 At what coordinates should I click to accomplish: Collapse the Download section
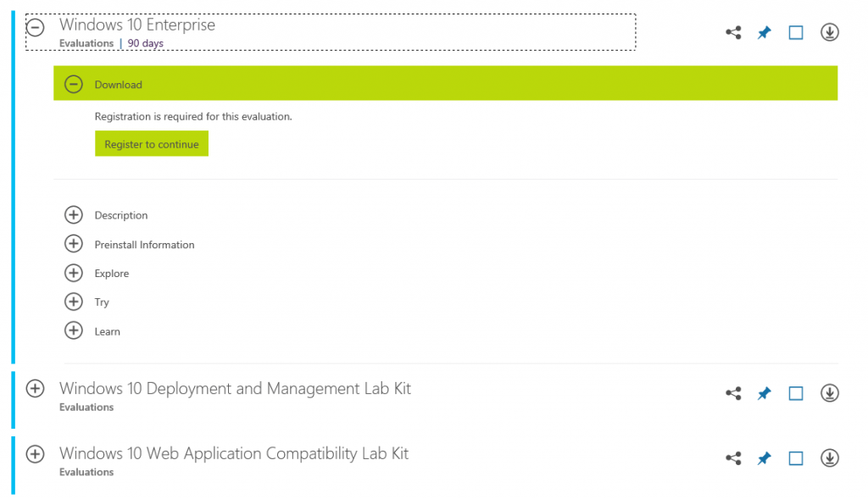tap(75, 84)
